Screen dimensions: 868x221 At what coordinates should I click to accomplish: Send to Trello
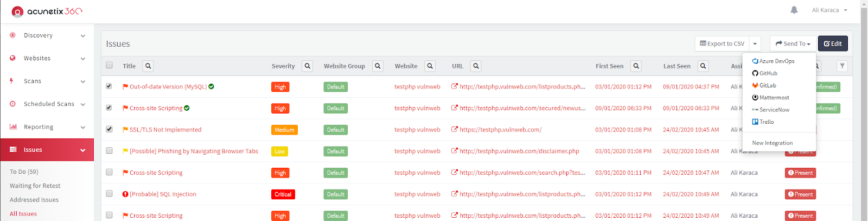click(763, 122)
